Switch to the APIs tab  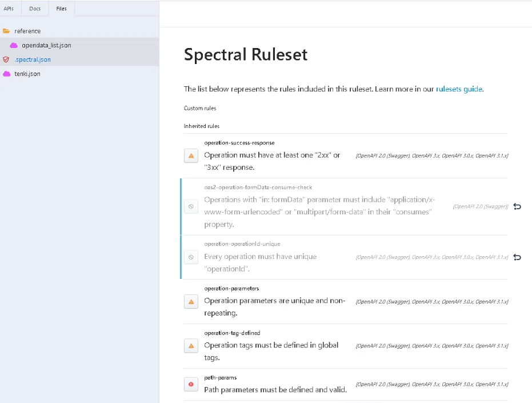[x=9, y=9]
